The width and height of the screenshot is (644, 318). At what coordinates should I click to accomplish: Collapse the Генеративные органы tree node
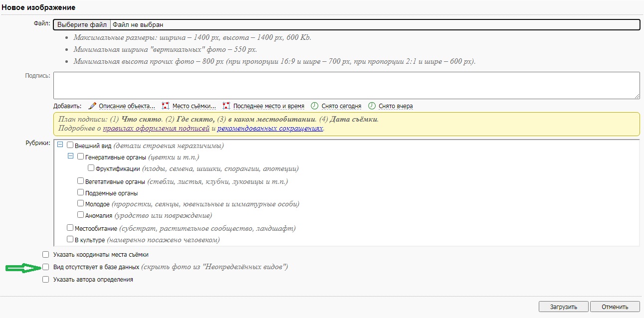click(x=71, y=157)
